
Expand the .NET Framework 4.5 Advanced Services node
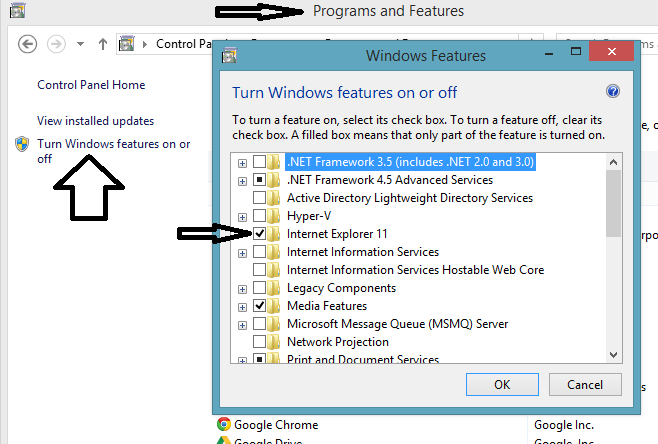(x=242, y=181)
